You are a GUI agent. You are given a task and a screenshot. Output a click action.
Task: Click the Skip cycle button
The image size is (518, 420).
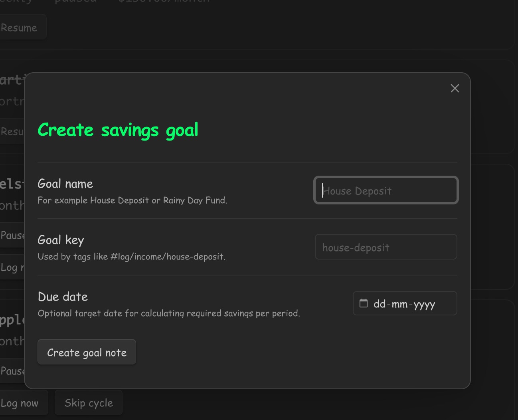pos(89,403)
